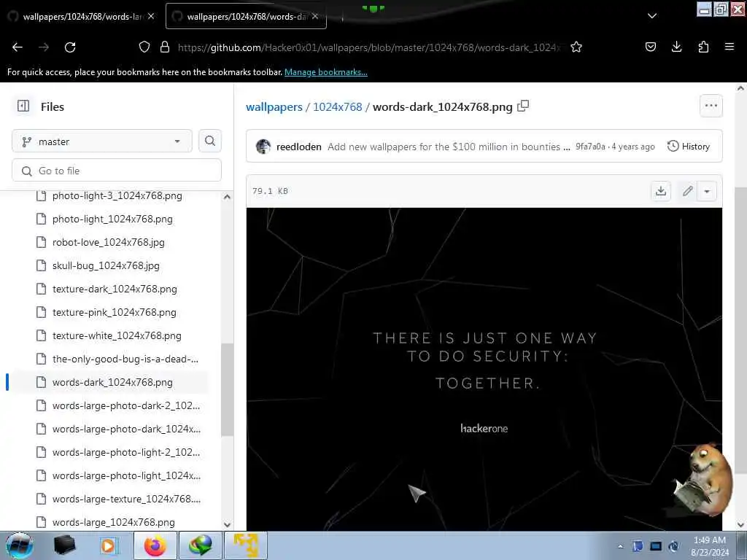747x560 pixels.
Task: View site security padlock info
Action: [165, 47]
